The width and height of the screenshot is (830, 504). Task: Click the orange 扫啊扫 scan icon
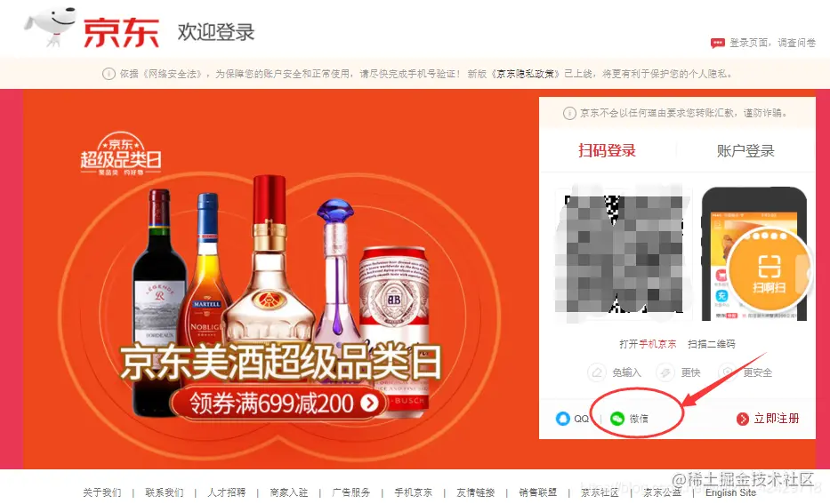[769, 269]
